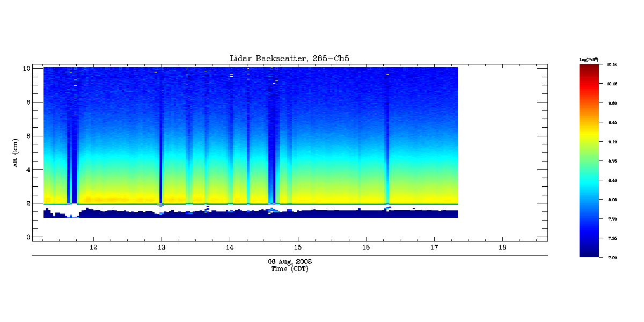Viewport: 644px width, 322px height.
Task: Click the colorbar value '8.40'
Action: [612, 180]
